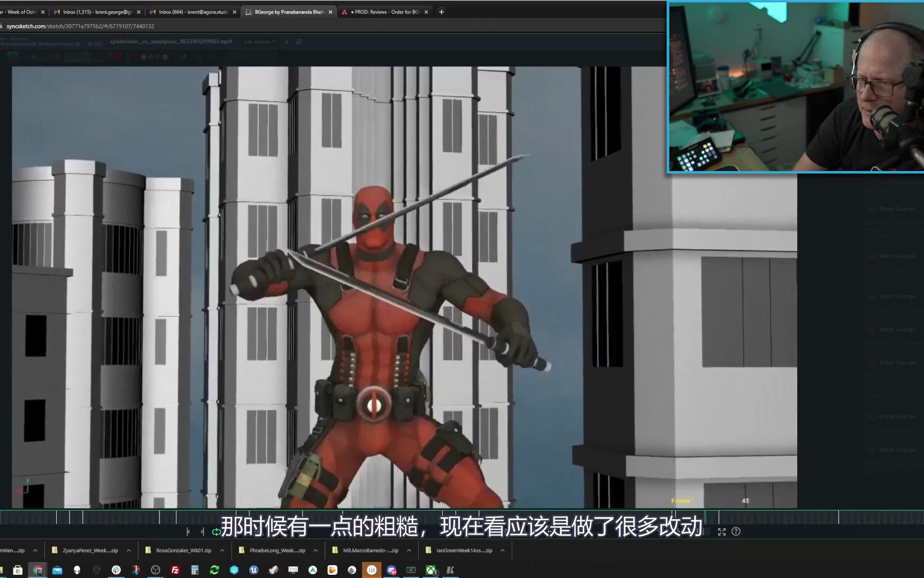This screenshot has width=924, height=578.
Task: Open the set status dropdown
Action: pyautogui.click(x=260, y=42)
